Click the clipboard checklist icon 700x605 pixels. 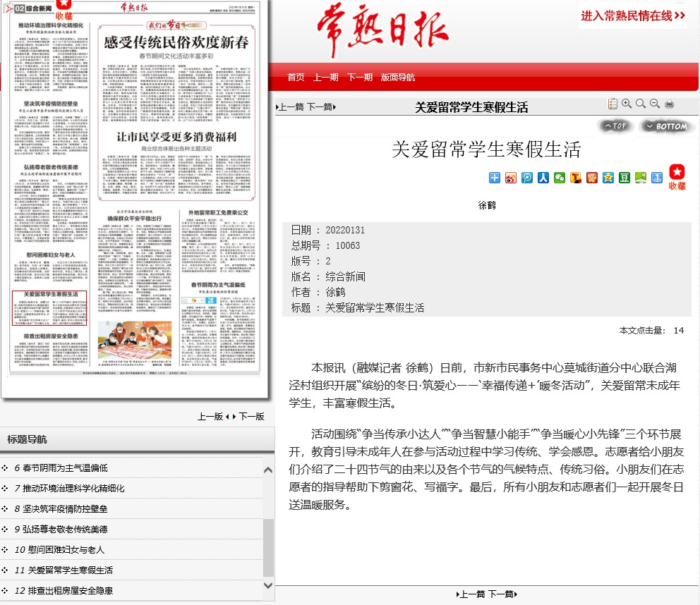point(612,104)
